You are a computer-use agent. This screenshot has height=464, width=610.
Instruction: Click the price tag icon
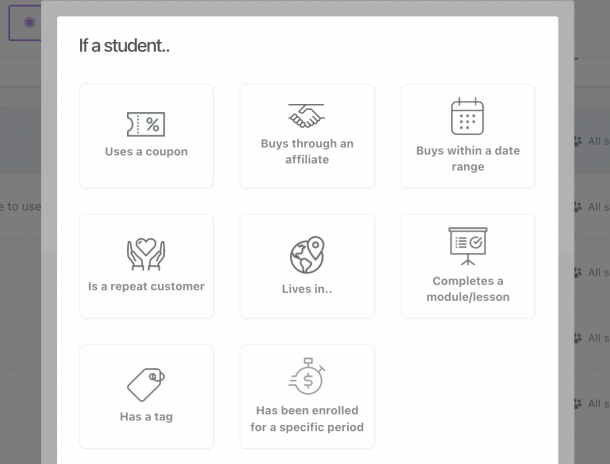pyautogui.click(x=146, y=384)
